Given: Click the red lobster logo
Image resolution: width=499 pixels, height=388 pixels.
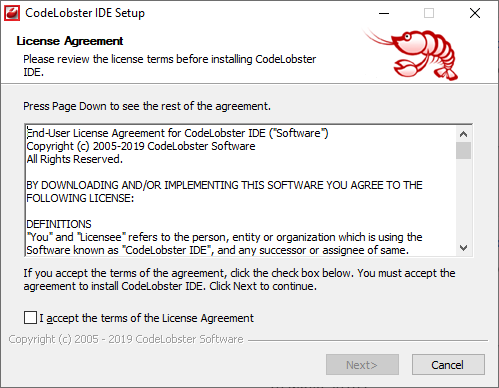Looking at the screenshot, I should 412,55.
